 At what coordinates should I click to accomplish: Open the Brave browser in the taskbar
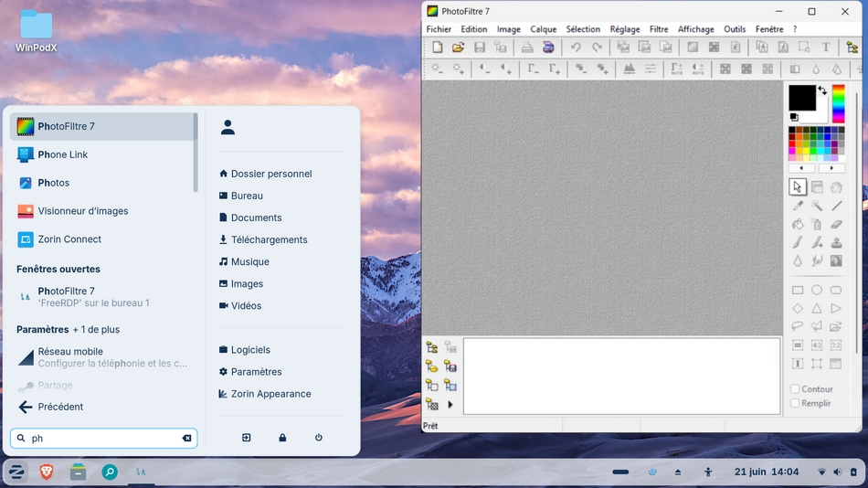click(x=47, y=472)
